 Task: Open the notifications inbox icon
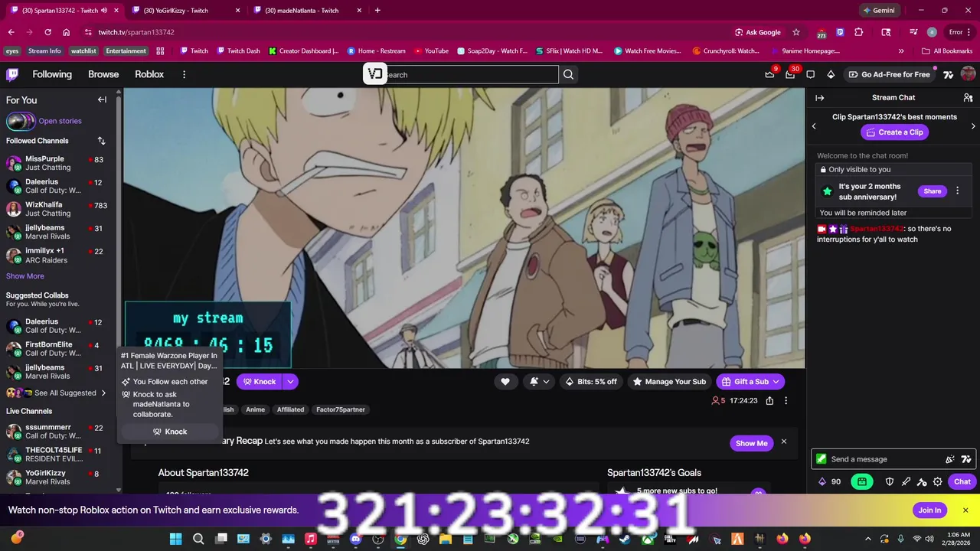tap(790, 74)
